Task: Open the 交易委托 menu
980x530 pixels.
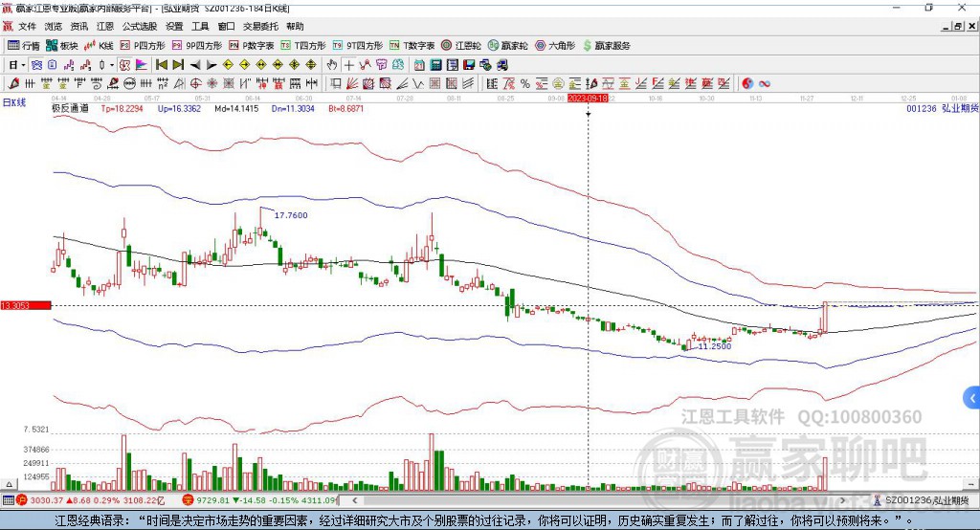Action: click(x=260, y=26)
